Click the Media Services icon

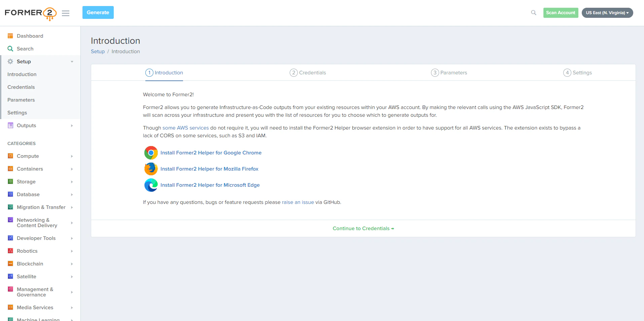tap(10, 308)
